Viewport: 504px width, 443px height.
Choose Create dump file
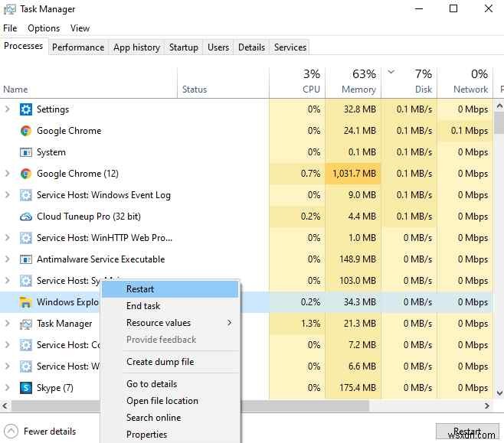pos(170,362)
